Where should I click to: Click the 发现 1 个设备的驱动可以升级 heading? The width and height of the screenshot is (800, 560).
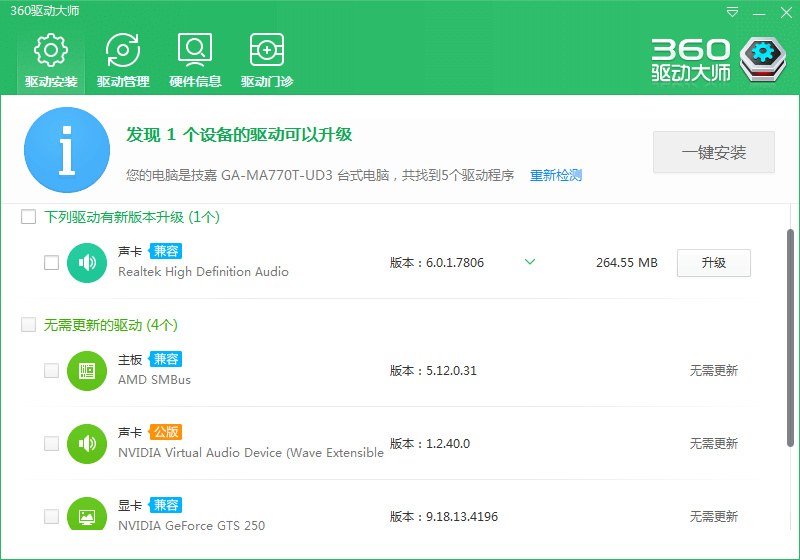click(x=239, y=135)
